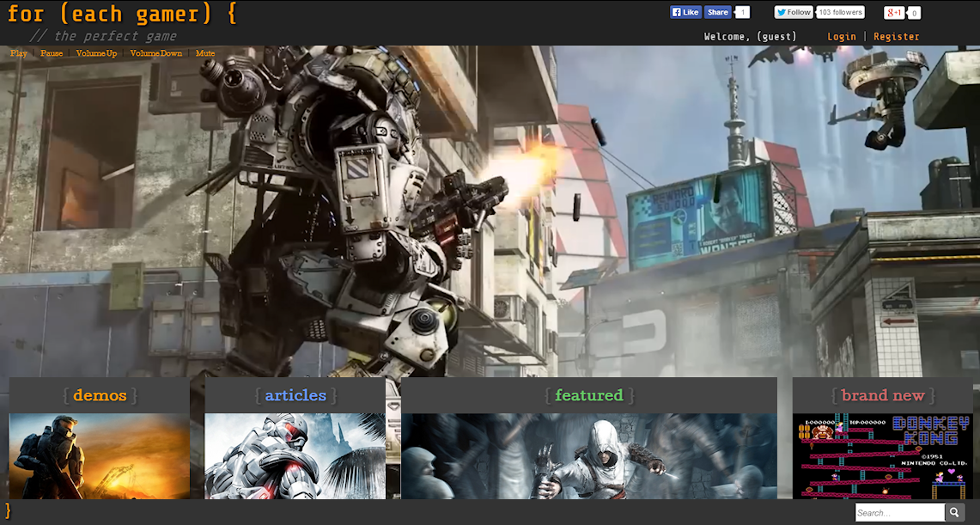Screen dimensions: 980x525
Task: Open the Donkey Kong thumbnail
Action: click(882, 456)
